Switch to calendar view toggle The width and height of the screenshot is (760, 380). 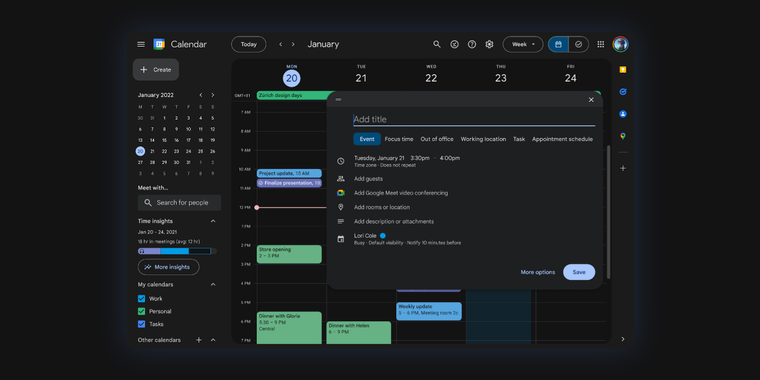point(558,44)
